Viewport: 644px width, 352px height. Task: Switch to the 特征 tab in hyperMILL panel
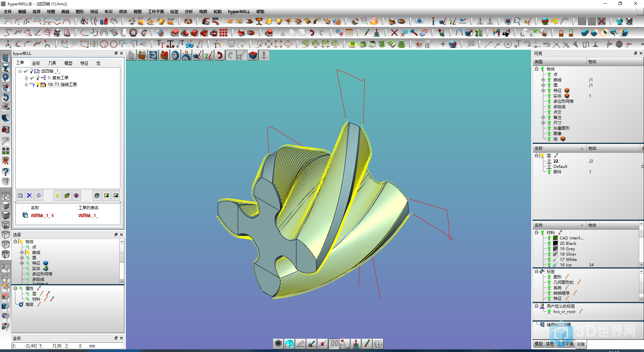(84, 63)
